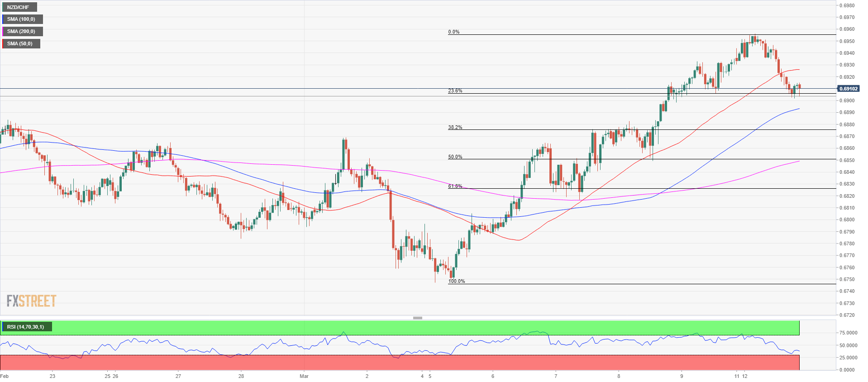Click the 0.6800 price axis label
Screen dimensions: 868x382
pyautogui.click(x=847, y=220)
